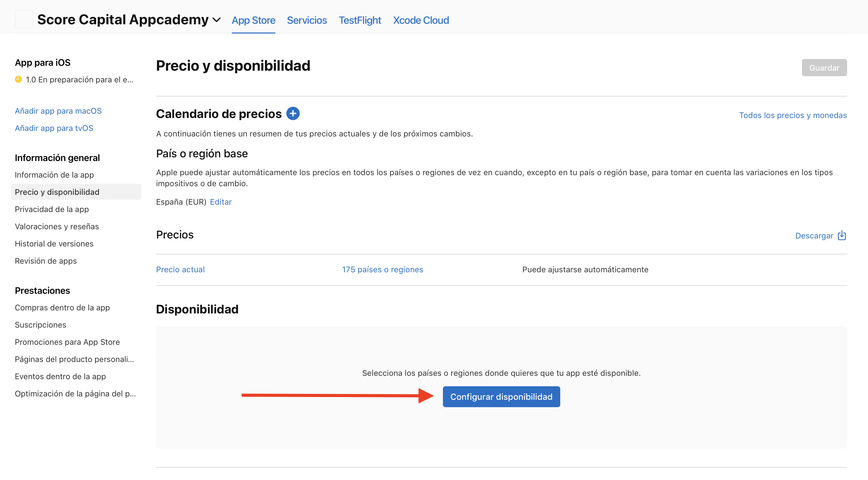Click the plus icon next to Calendario de precios
Screen dimensions: 868x480
pos(293,114)
